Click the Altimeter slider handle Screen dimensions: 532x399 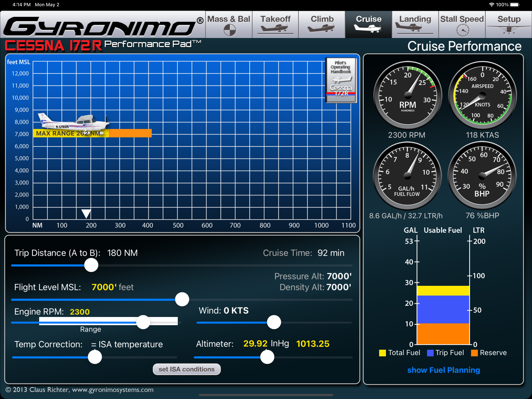(267, 357)
